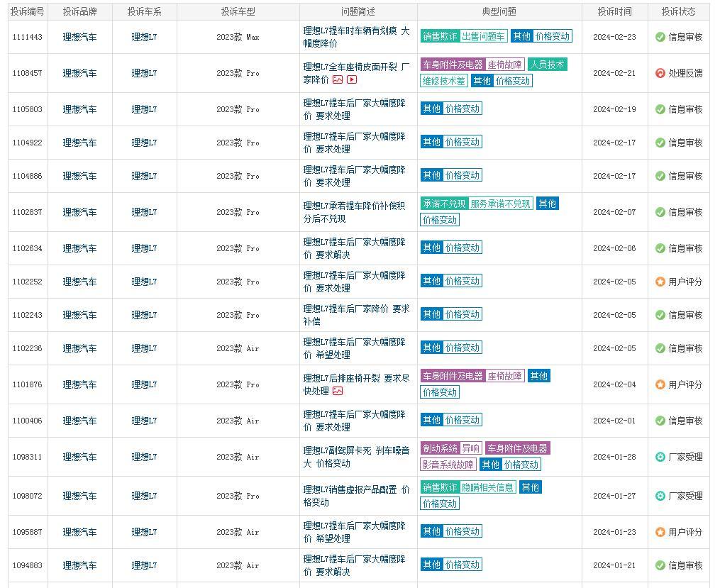Image resolution: width=720 pixels, height=588 pixels.
Task: Open complaint 理想L7副驾屏卡死 刹车噪音大
Action: click(x=356, y=457)
